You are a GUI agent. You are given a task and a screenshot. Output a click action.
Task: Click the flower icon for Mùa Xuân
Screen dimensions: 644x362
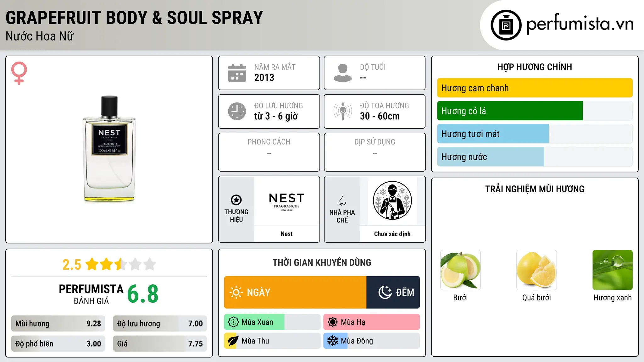(233, 322)
